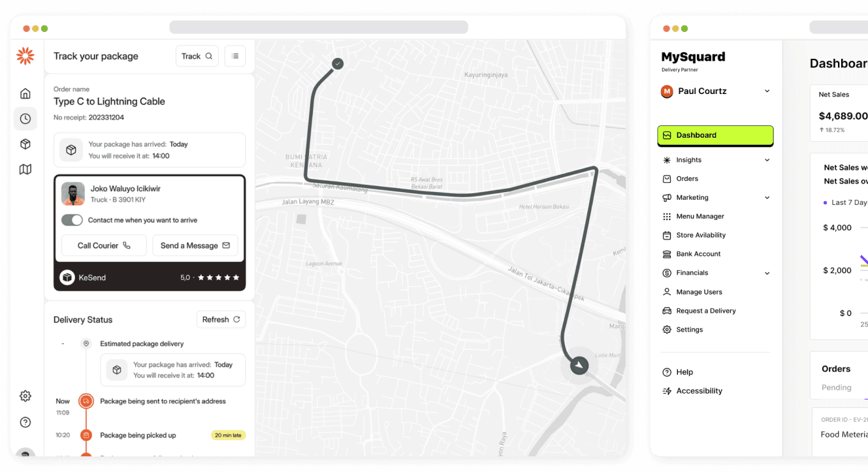The width and height of the screenshot is (868, 472).
Task: Open Insights in MySquard menu
Action: coord(689,160)
